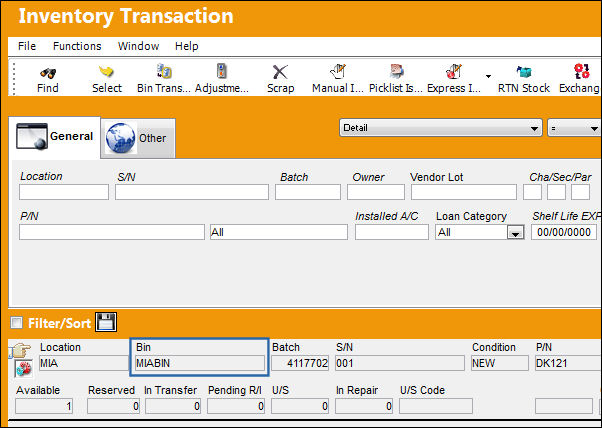Click the MIA location value
The height and width of the screenshot is (428, 602).
(x=84, y=363)
